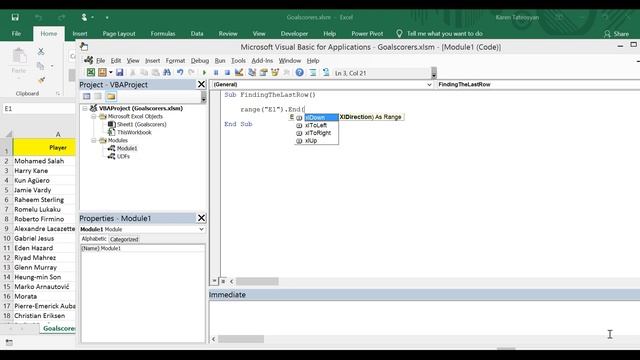Collapse the VBAProject (Goalscorers.xlsm) tree node
640x360 pixels.
click(85, 108)
